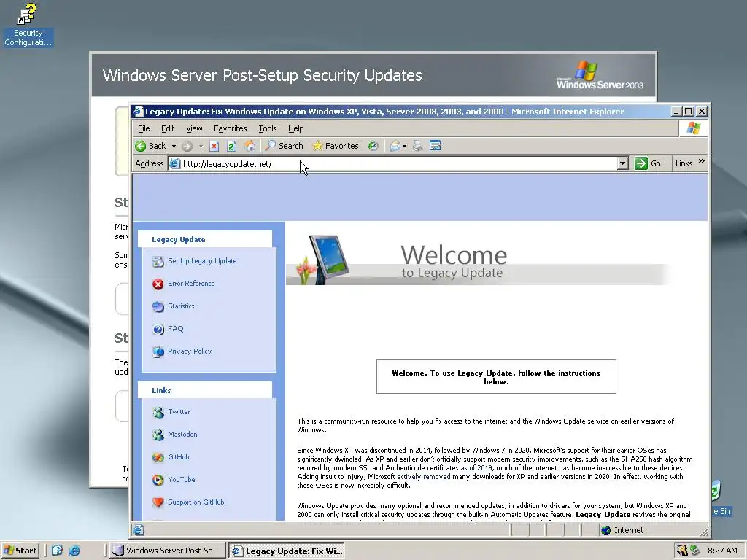The image size is (747, 560).
Task: Open the Favorites menu
Action: click(x=230, y=128)
